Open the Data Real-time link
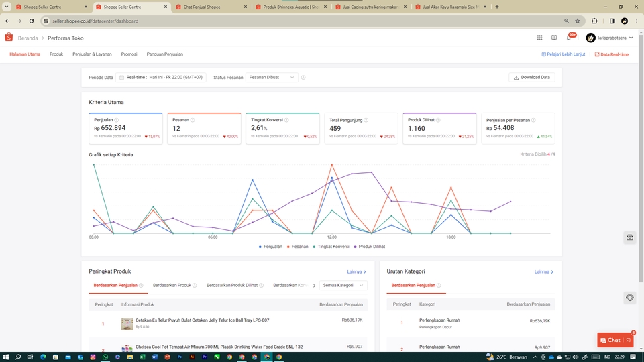The image size is (644, 362). (612, 54)
